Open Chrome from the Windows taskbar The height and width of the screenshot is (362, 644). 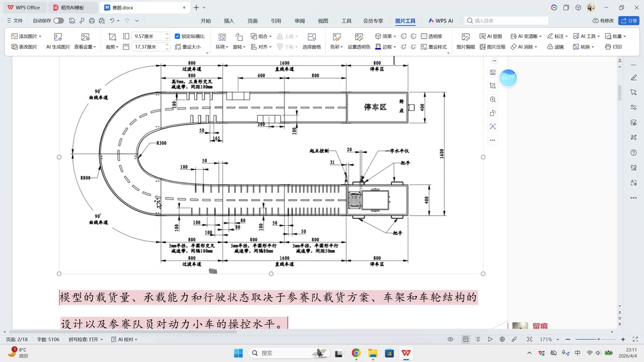click(x=356, y=353)
